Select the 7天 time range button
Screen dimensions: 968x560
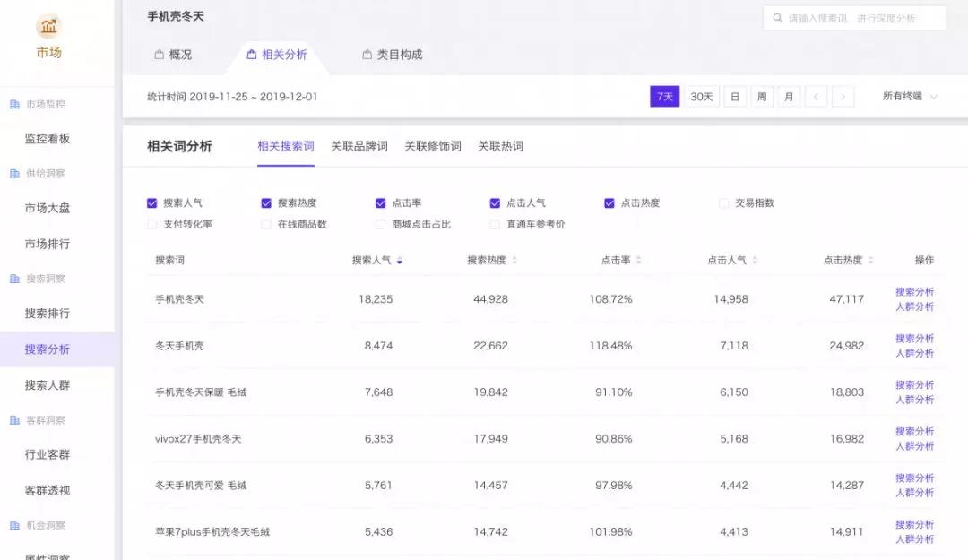tap(665, 96)
